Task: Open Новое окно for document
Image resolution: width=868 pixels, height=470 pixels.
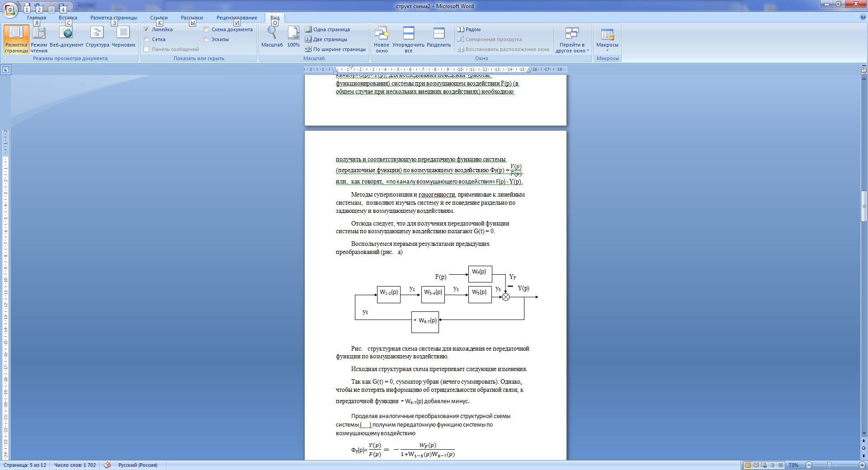Action: (382, 39)
